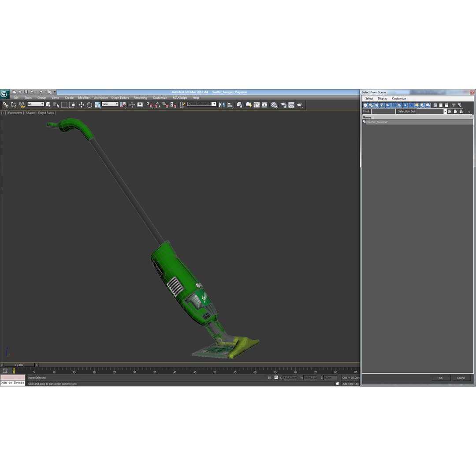Image resolution: width=476 pixels, height=476 pixels.
Task: Open Display menu in Select From Scene
Action: [x=383, y=98]
